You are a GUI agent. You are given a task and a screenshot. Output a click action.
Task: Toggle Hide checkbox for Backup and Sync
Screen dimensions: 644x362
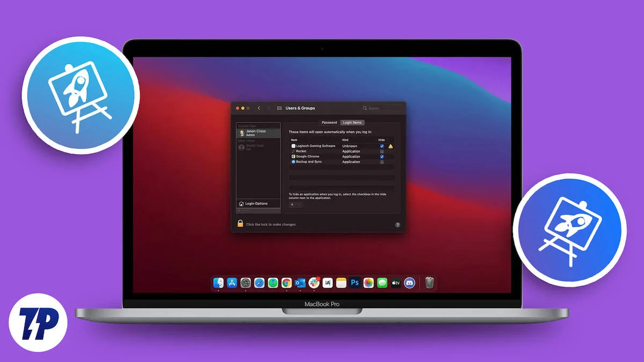pyautogui.click(x=382, y=162)
